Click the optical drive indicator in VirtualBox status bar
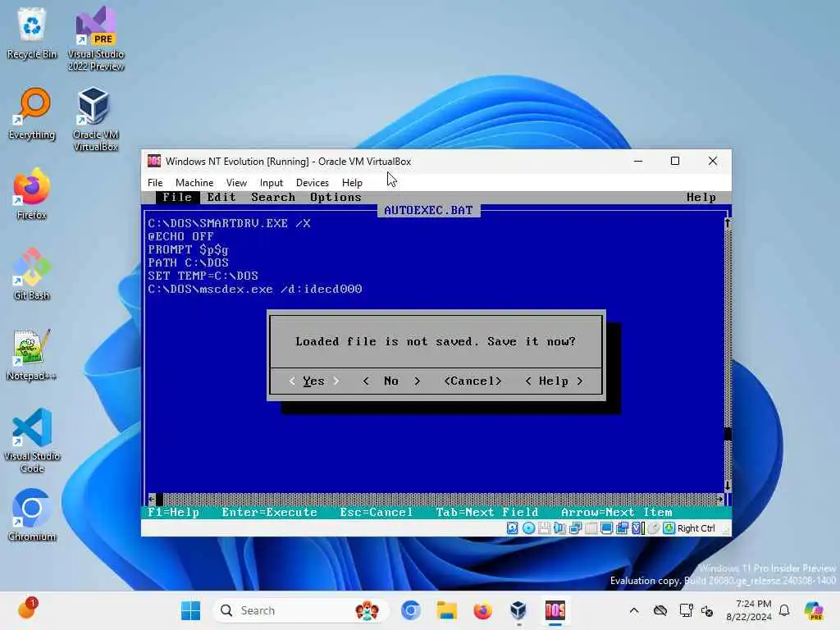 tap(529, 528)
